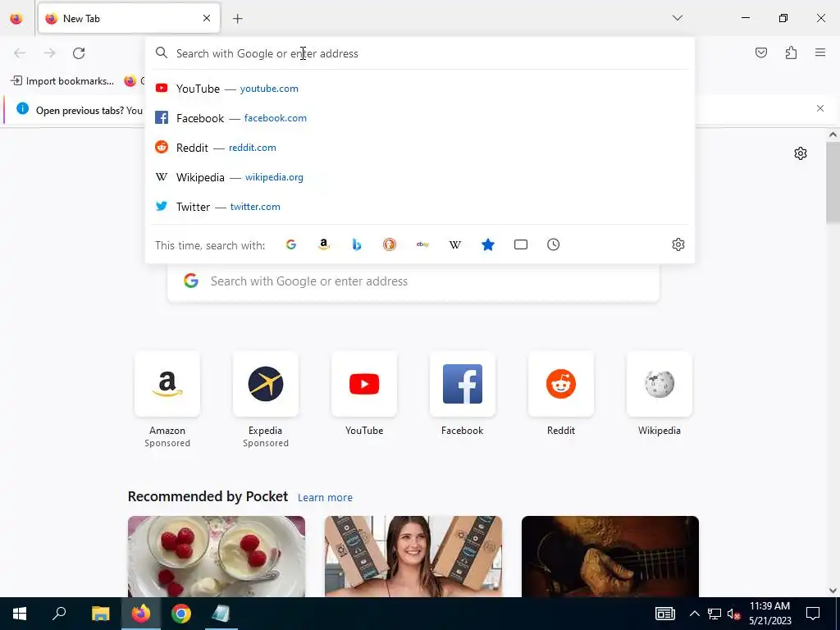The image size is (840, 630).
Task: Open Windows taskbar search
Action: 59,614
